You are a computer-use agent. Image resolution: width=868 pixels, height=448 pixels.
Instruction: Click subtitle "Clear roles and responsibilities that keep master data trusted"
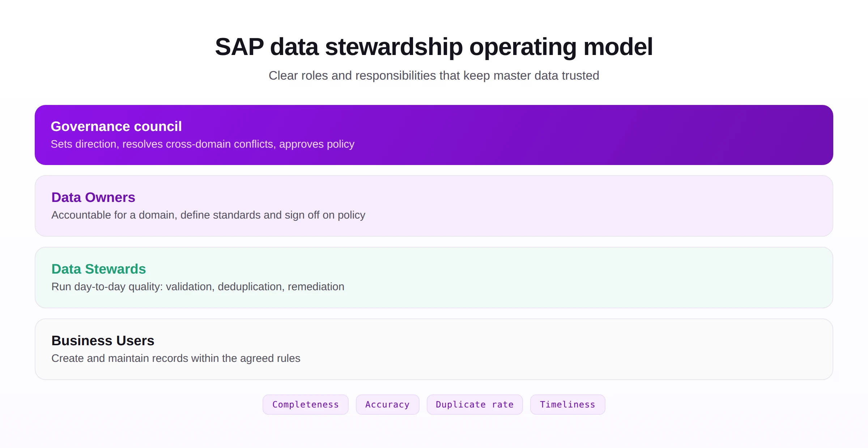click(x=434, y=76)
